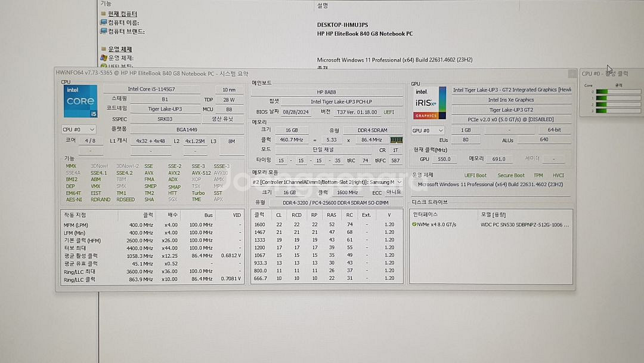Screen dimensions: 644x363
Task: Click the Core 1 clock bar
Action: 618,98
